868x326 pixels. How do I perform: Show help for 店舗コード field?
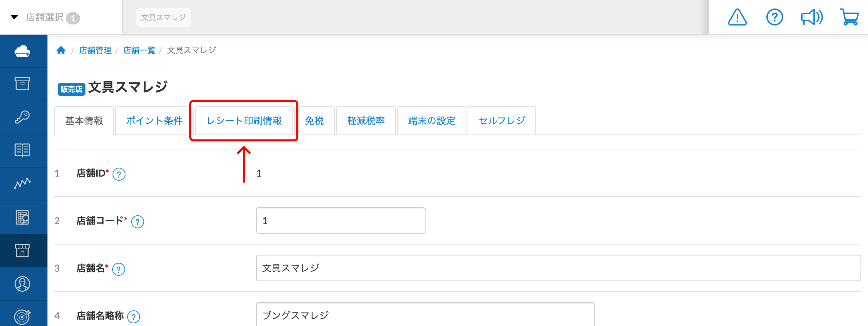138,222
